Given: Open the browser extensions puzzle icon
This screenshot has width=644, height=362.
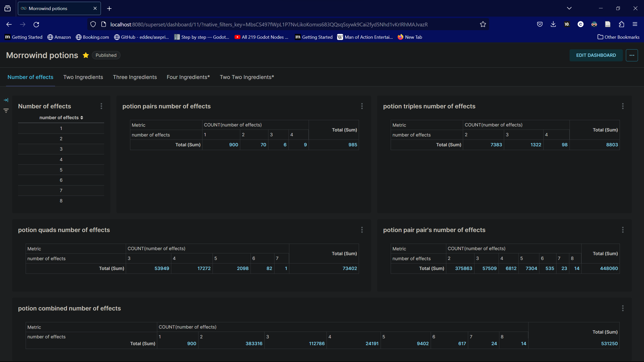Looking at the screenshot, I should coord(621,24).
